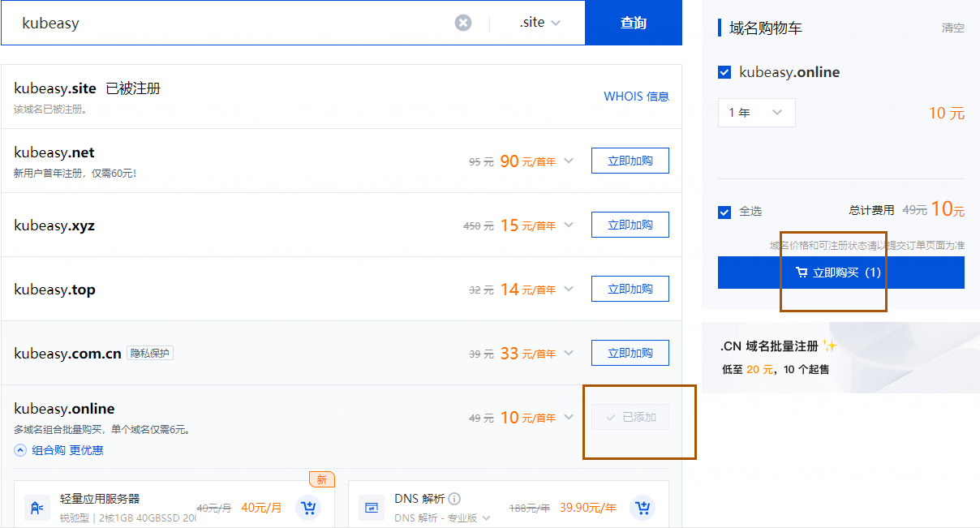This screenshot has width=980, height=528.
Task: Add DNS resolution product to cart
Action: coord(643,508)
